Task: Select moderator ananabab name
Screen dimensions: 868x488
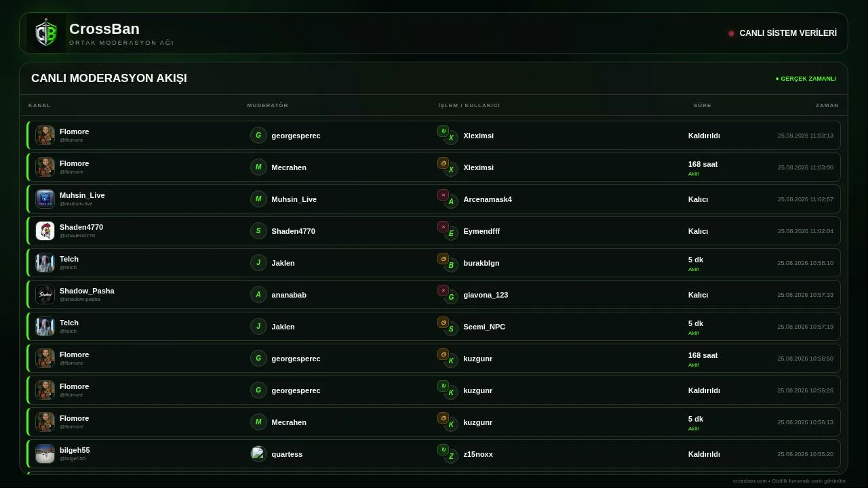Action: tap(289, 295)
